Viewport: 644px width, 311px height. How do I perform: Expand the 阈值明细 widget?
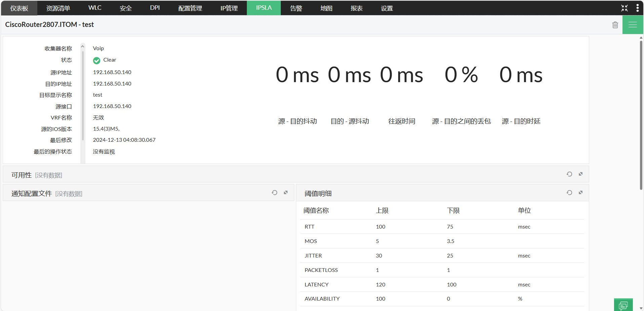(581, 193)
